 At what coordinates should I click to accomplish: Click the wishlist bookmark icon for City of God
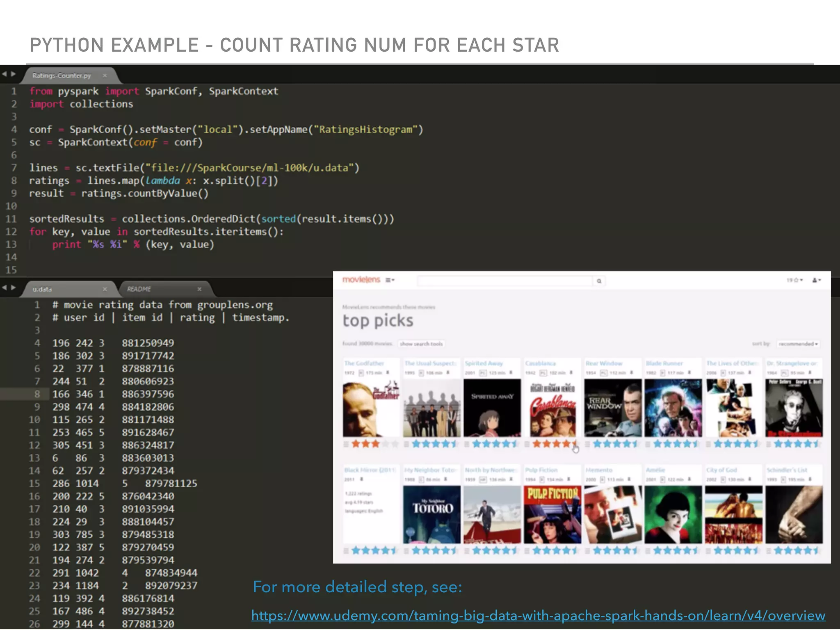750,479
